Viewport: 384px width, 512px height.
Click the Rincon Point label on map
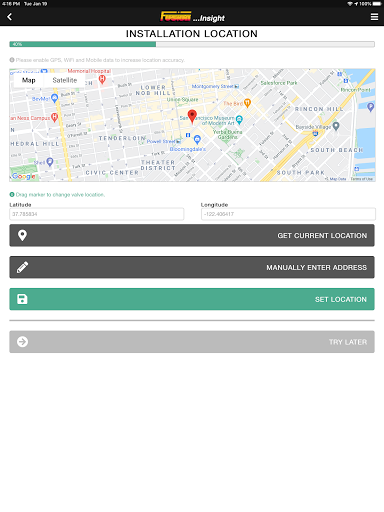(355, 90)
